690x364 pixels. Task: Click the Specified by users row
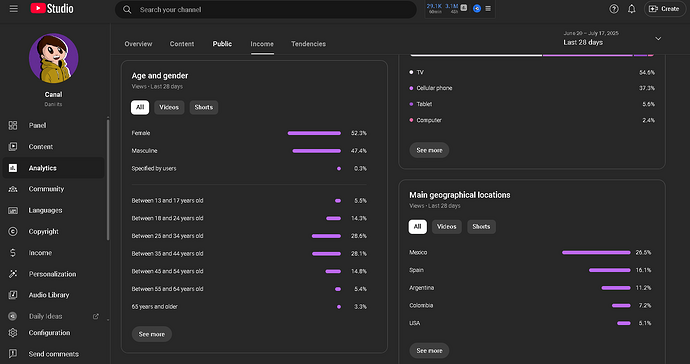(x=249, y=169)
